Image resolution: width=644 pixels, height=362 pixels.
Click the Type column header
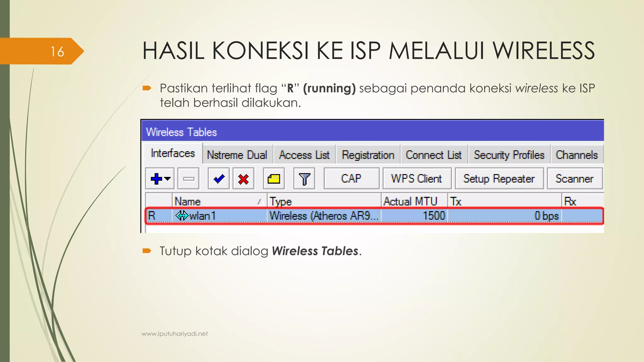tap(324, 201)
